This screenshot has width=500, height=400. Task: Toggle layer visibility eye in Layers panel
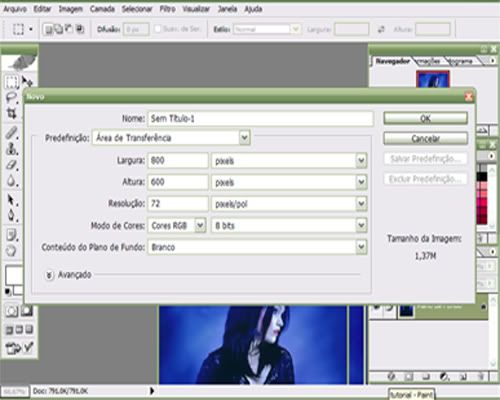377,307
